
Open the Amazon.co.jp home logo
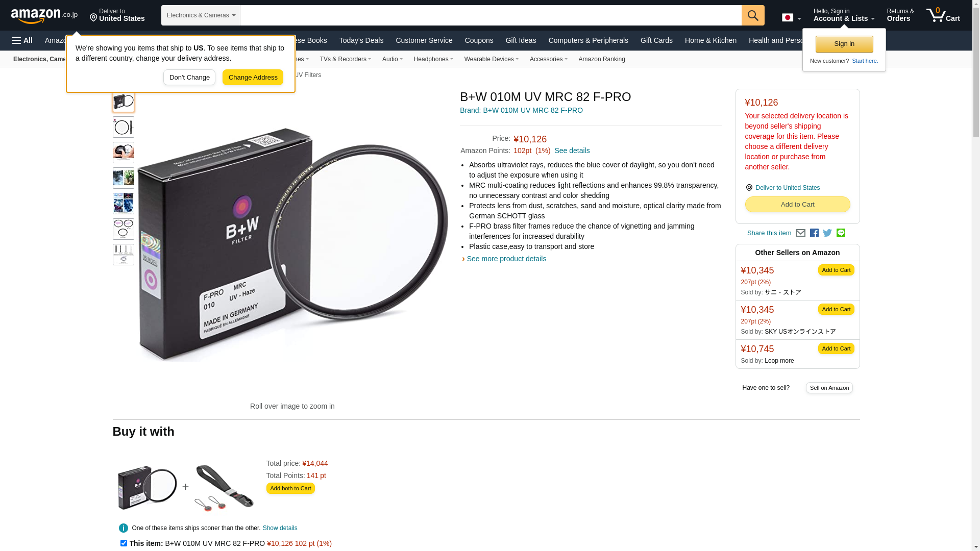pyautogui.click(x=44, y=16)
